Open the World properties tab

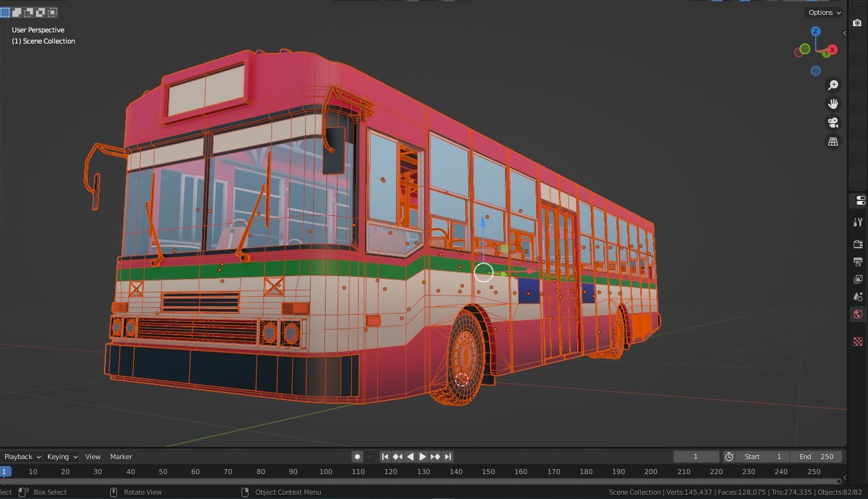[857, 314]
